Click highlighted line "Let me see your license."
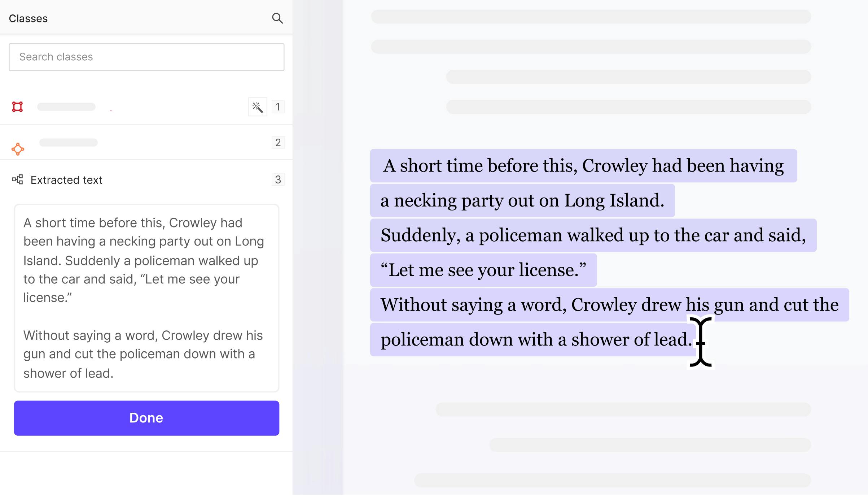Screen dimensions: 868x495 tap(483, 270)
